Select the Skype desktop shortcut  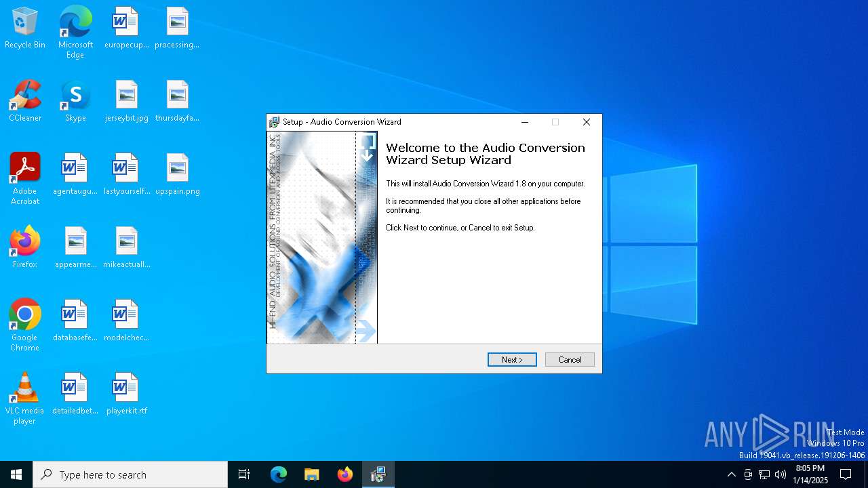tap(75, 102)
